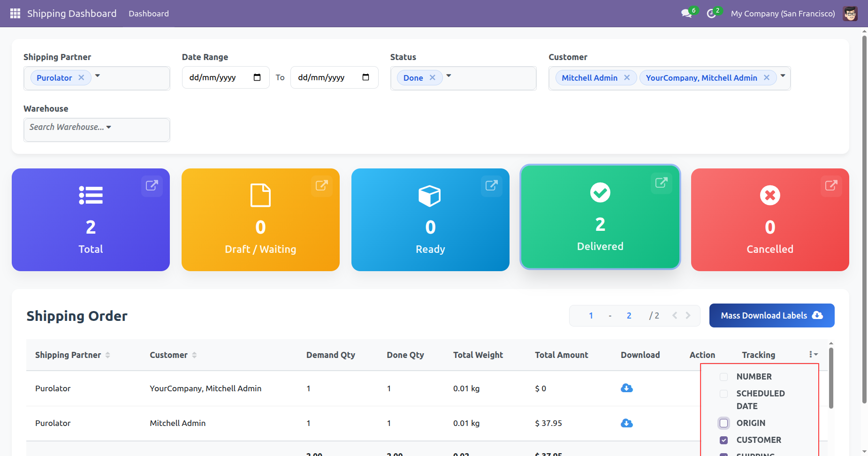The width and height of the screenshot is (868, 456).
Task: Open the Status dropdown arrow
Action: click(x=449, y=76)
